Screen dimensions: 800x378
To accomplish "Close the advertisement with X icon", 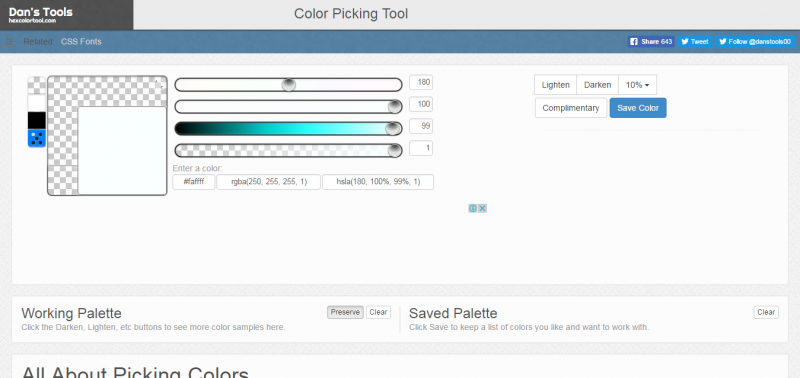I will [x=482, y=208].
